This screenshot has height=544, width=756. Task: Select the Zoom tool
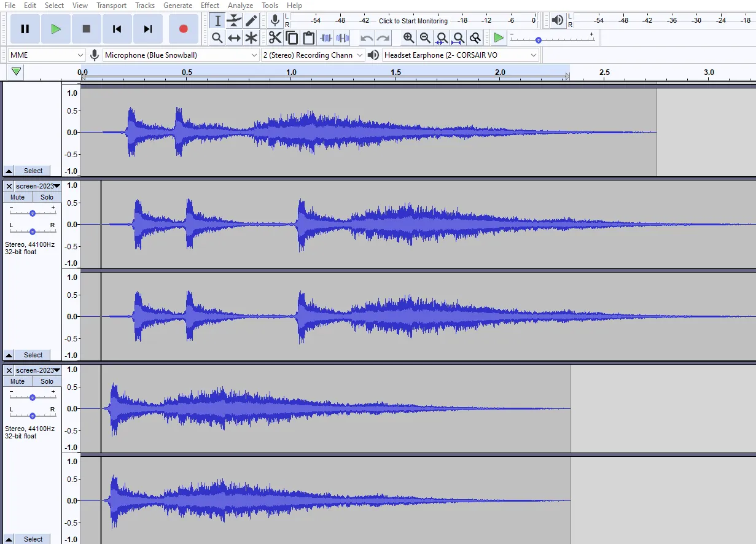(217, 37)
